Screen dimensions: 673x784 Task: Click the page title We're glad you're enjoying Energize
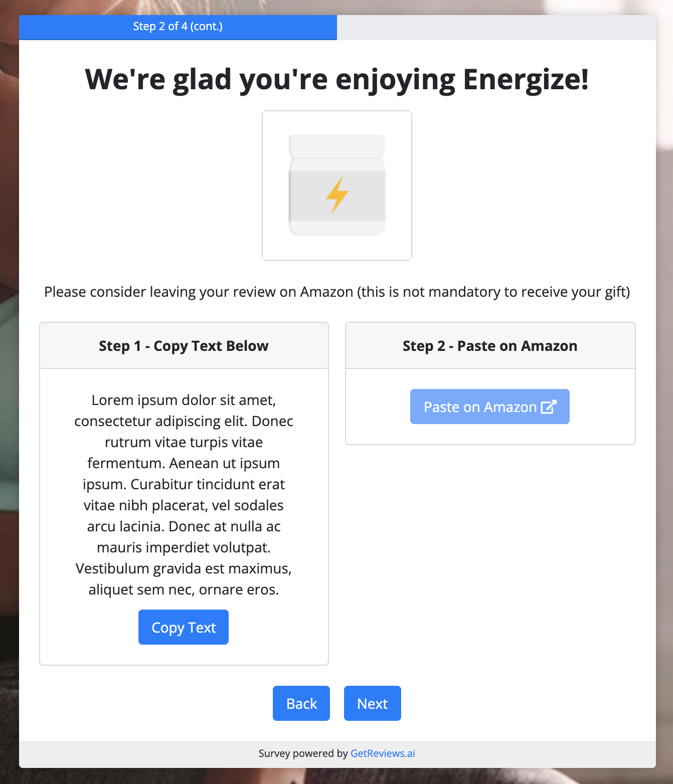pos(336,79)
